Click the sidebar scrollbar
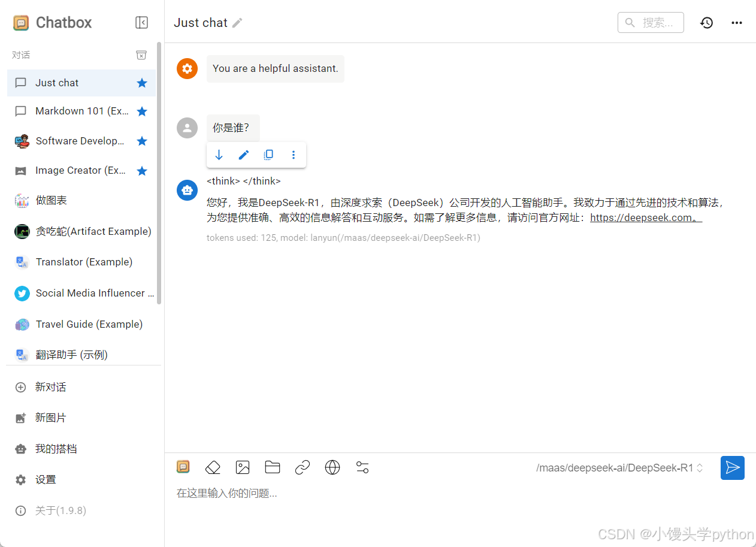Image resolution: width=756 pixels, height=547 pixels. pyautogui.click(x=159, y=174)
